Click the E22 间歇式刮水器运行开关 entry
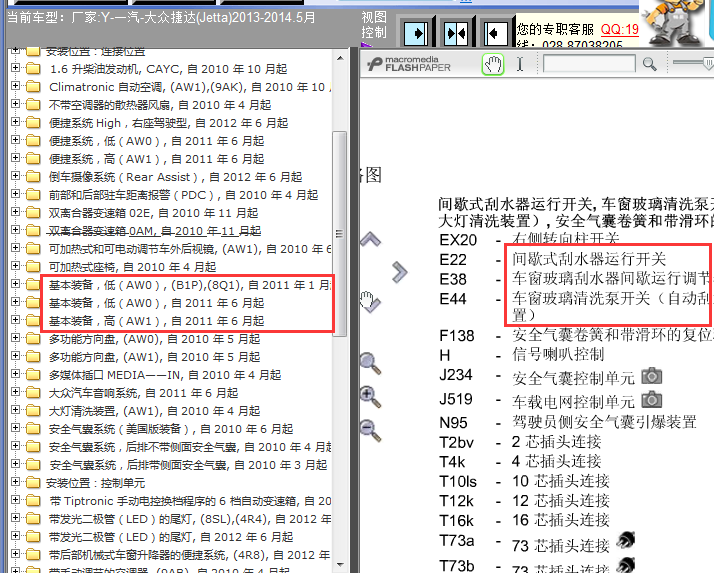This screenshot has height=573, width=714. (552, 259)
